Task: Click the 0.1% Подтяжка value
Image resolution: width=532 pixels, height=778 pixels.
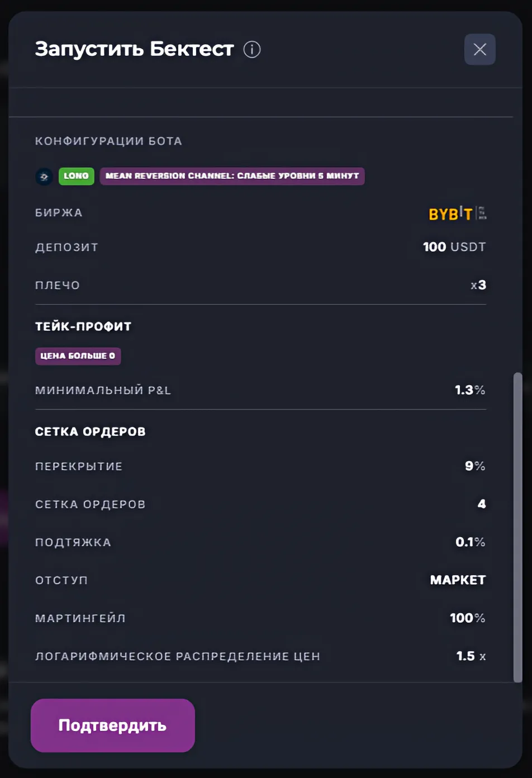Action: [470, 542]
